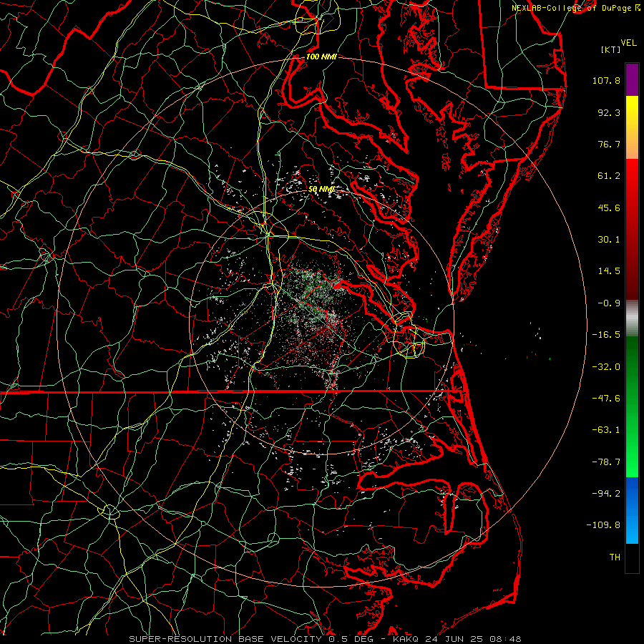Click the 76.7 legend value
The width and height of the screenshot is (644, 644).
pyautogui.click(x=609, y=144)
